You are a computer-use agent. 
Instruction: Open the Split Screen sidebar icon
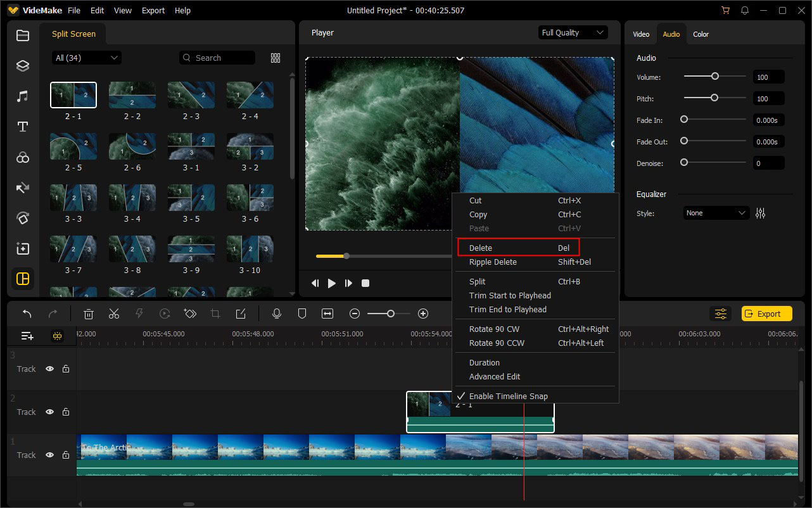point(23,279)
